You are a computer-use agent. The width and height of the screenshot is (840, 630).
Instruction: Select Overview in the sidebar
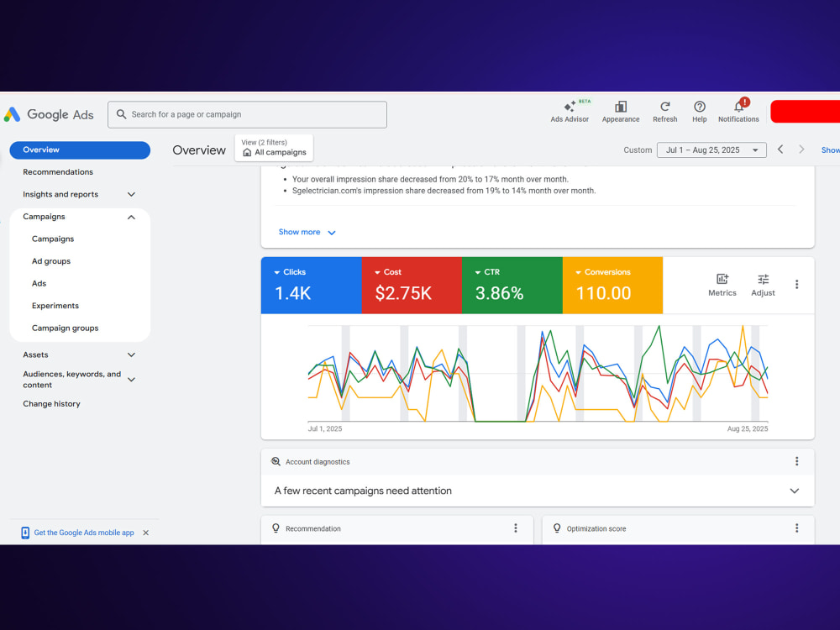(80, 150)
